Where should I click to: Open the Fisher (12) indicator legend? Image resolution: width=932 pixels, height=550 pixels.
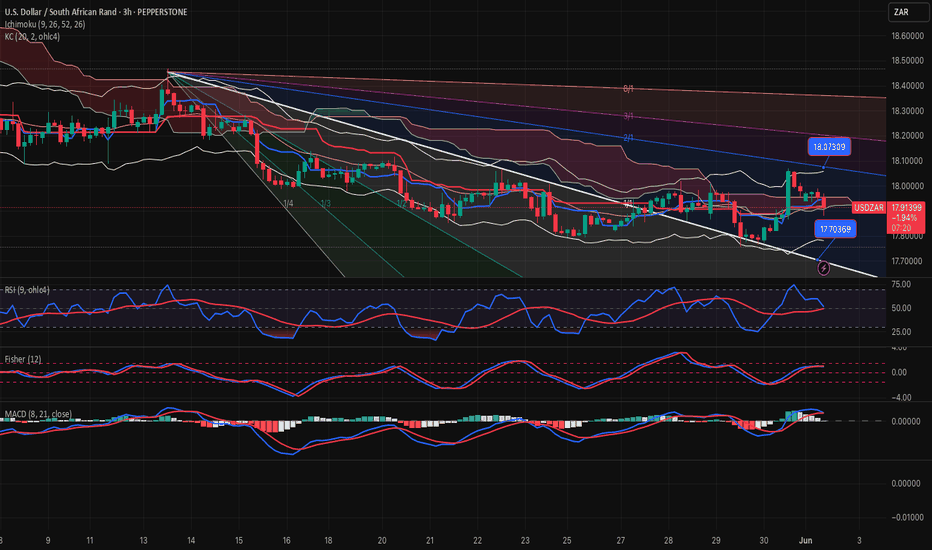coord(23,359)
